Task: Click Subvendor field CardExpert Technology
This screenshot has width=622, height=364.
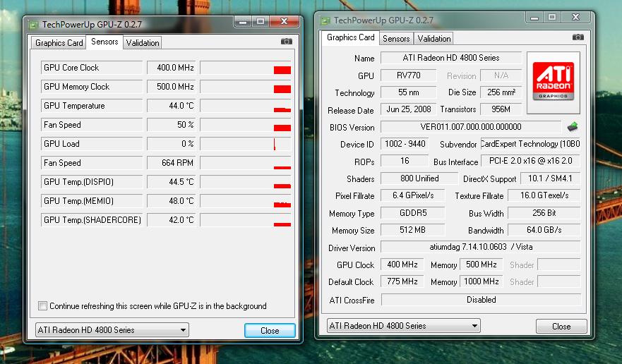Action: 530,143
